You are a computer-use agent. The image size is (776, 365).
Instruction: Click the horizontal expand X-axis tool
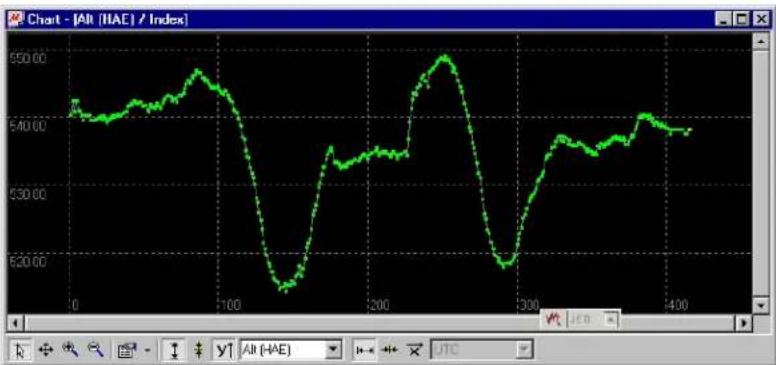[x=365, y=350]
